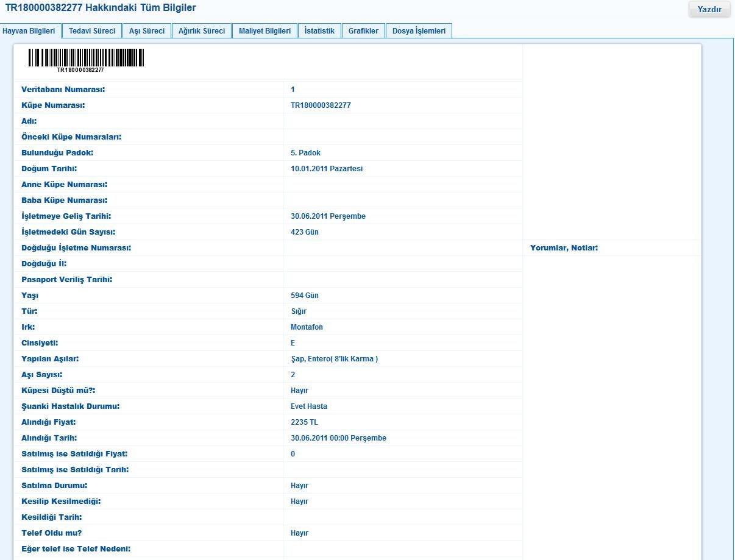Viewport: 735px width, 560px height.
Task: Select the Ağırlık Süreci tab
Action: pos(202,30)
